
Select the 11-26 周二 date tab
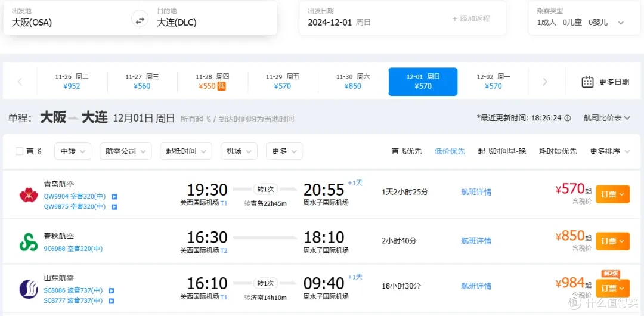pyautogui.click(x=72, y=81)
